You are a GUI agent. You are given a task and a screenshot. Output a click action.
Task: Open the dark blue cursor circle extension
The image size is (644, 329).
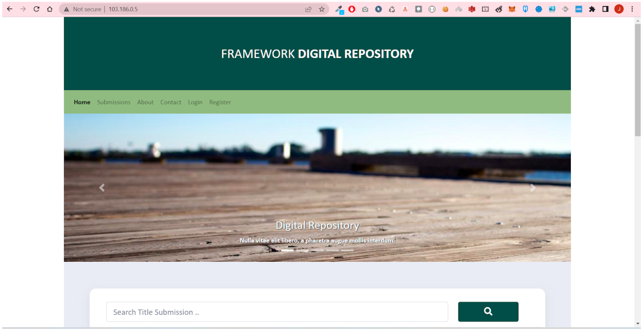[378, 9]
